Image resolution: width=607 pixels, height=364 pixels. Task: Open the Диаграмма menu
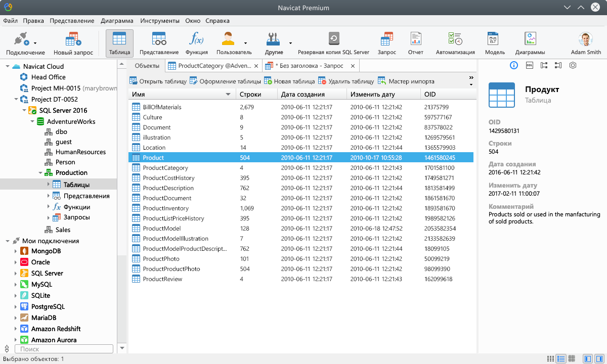click(x=117, y=21)
